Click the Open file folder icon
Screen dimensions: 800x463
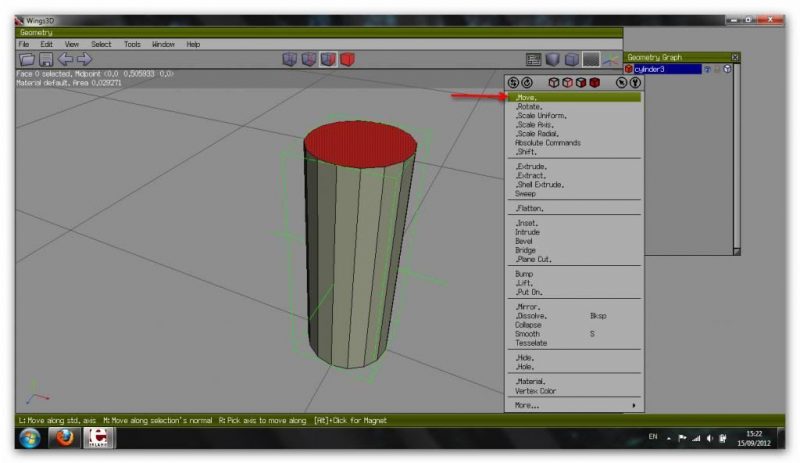pyautogui.click(x=27, y=60)
